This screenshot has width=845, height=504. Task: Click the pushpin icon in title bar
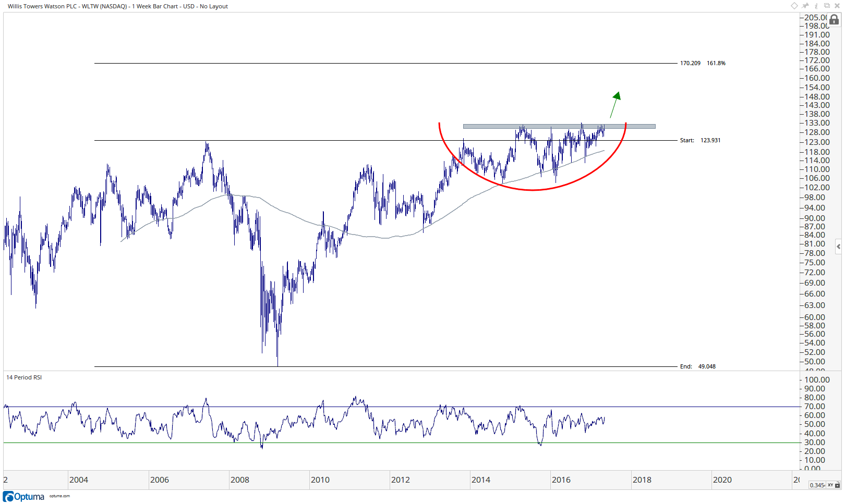[x=805, y=6]
